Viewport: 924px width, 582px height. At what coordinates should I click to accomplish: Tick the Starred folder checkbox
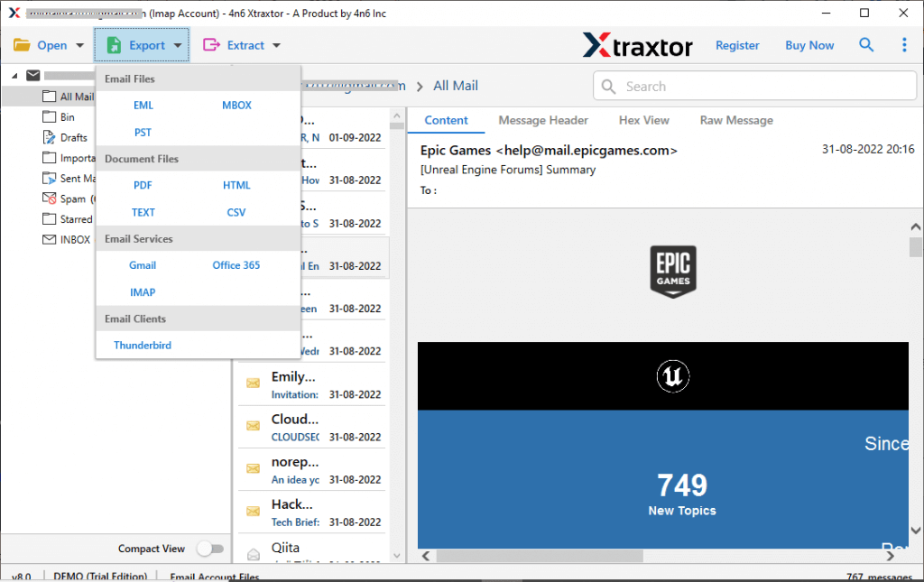click(x=51, y=217)
